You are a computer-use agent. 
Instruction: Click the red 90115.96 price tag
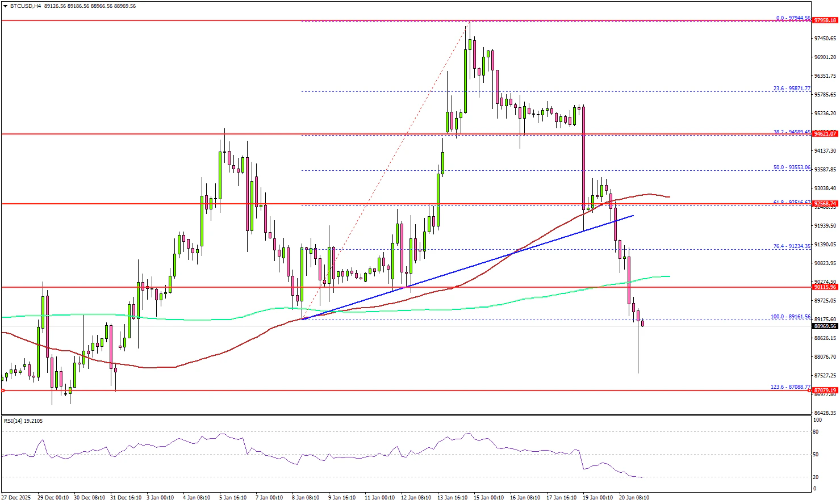coord(825,287)
